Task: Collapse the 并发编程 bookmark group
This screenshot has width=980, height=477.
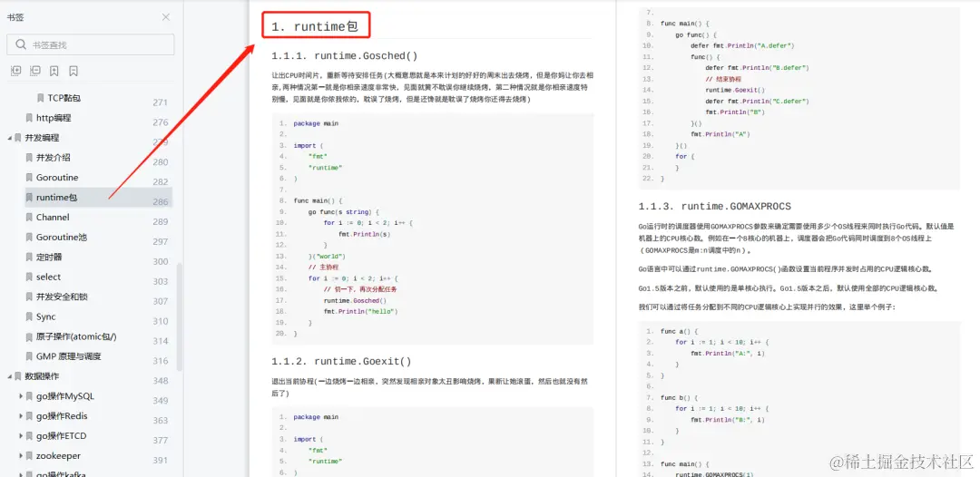Action: [9, 138]
